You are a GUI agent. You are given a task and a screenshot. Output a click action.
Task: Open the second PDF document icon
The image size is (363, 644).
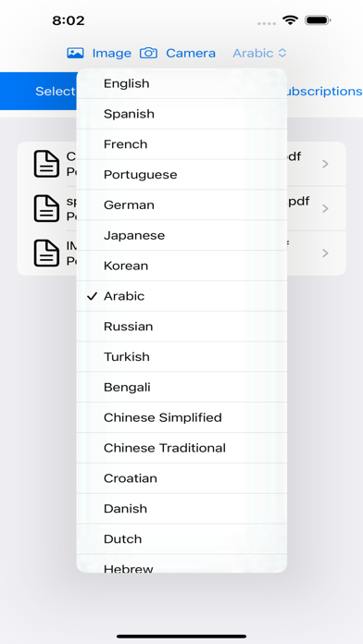click(46, 208)
